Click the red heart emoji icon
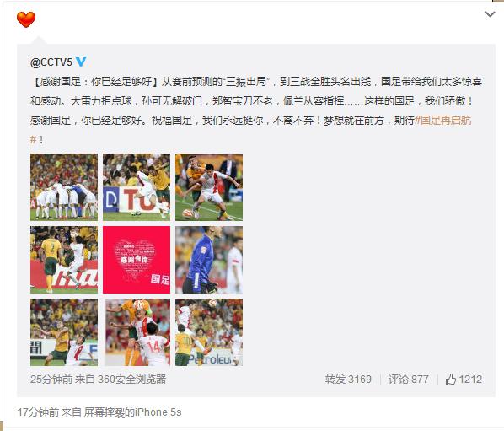The height and width of the screenshot is (431, 504). (26, 19)
